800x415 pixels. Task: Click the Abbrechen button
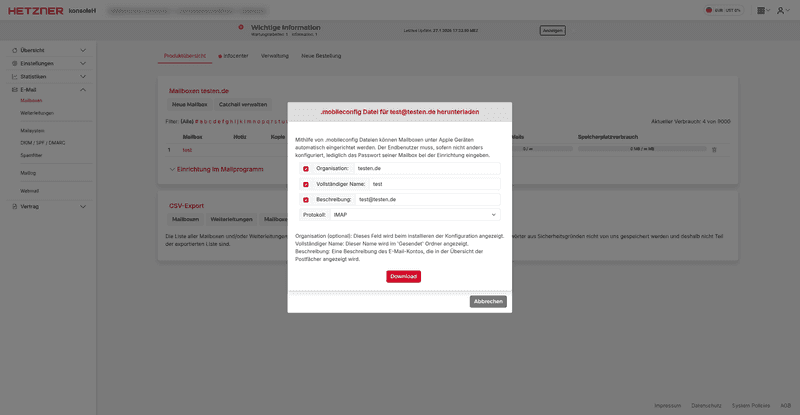488,301
